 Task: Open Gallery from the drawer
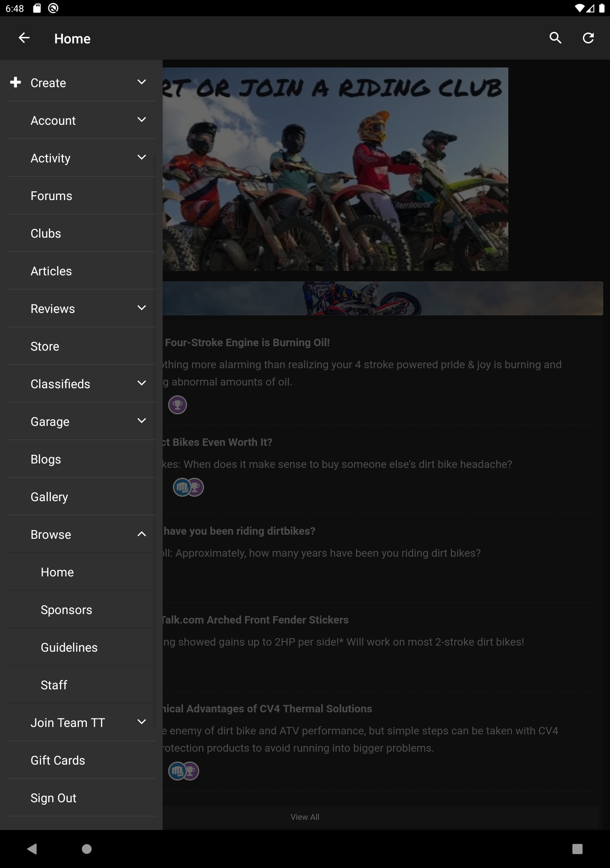[81, 497]
